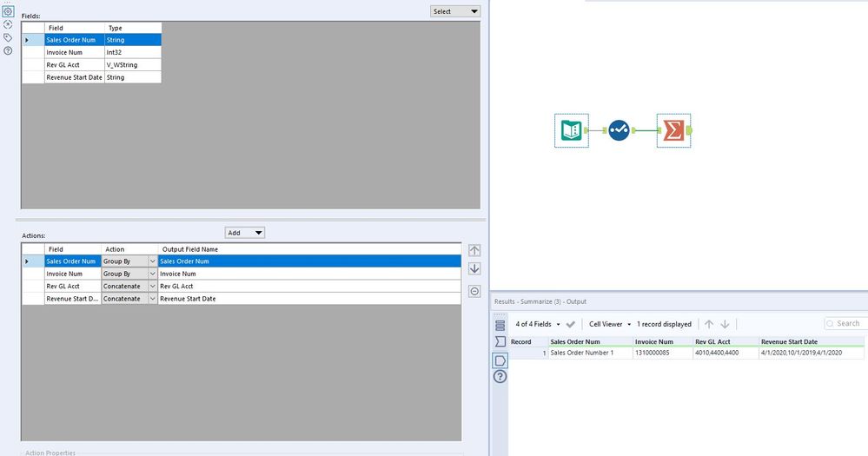Select Revenue Start Date row in Fields list
This screenshot has width=868, height=456.
92,77
